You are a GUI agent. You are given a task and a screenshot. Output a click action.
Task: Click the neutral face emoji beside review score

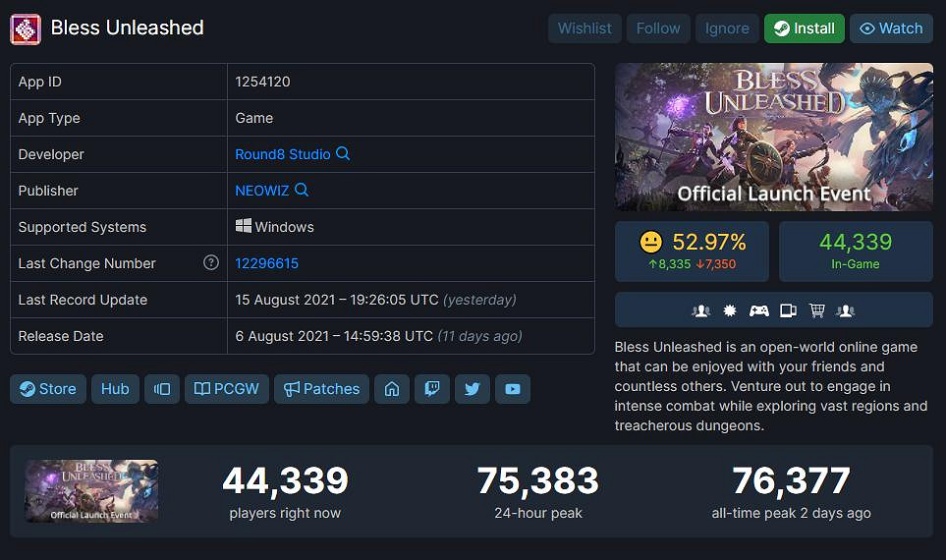pos(651,242)
